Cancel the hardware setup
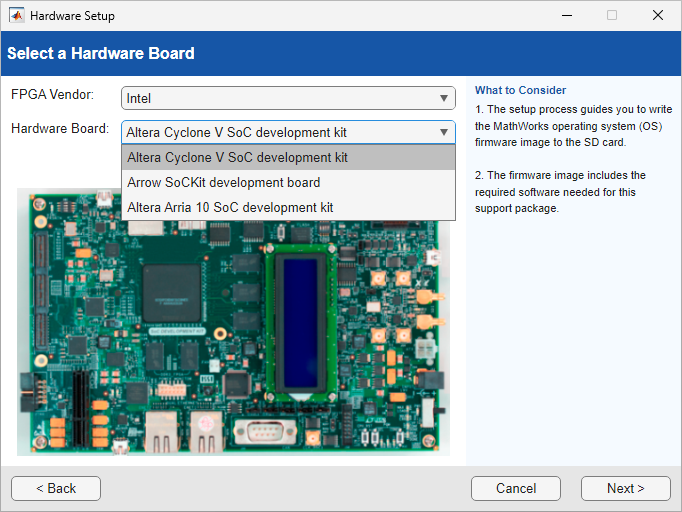 516,489
